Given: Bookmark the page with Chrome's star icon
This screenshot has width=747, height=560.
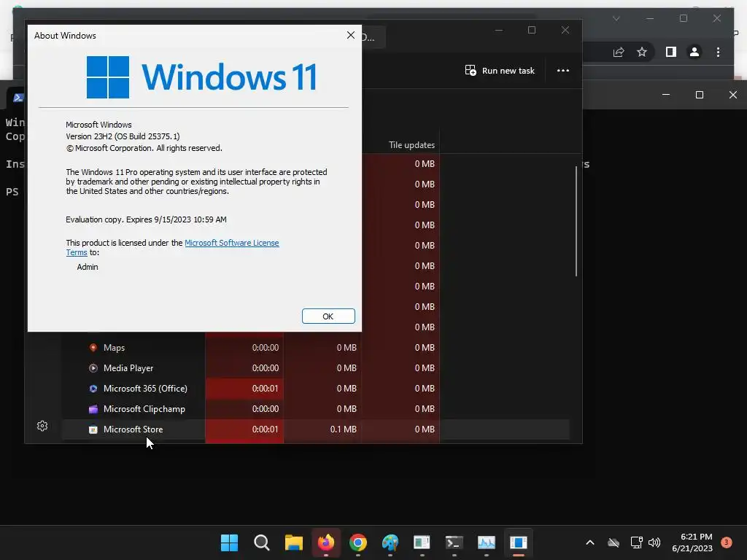Looking at the screenshot, I should tap(642, 52).
